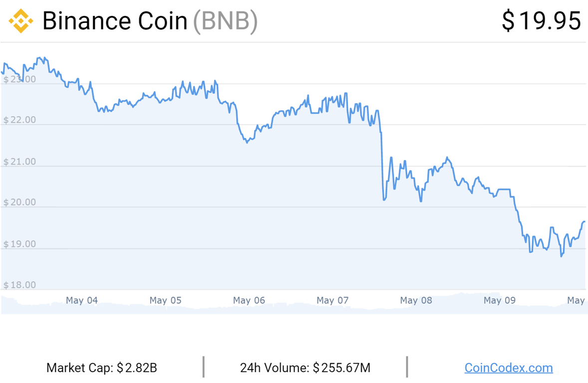Click the Binance Coin title text

pyautogui.click(x=115, y=21)
